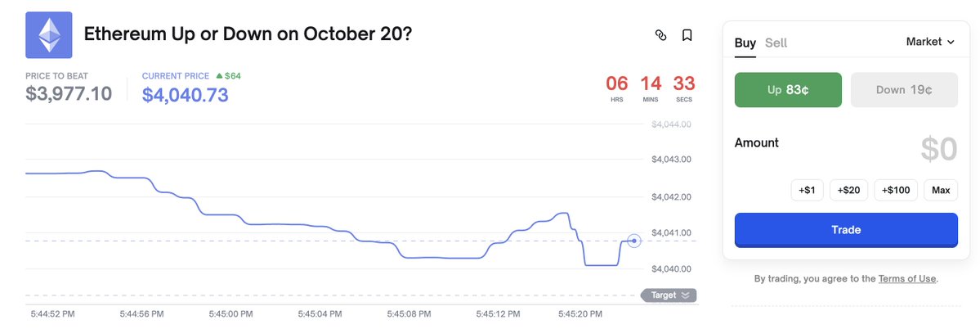Set amount to Max

coord(941,191)
